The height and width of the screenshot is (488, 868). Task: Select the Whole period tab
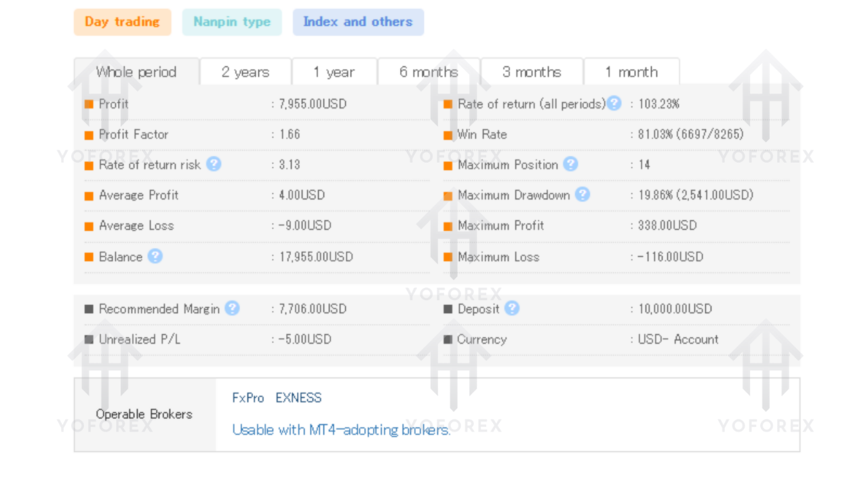(136, 72)
